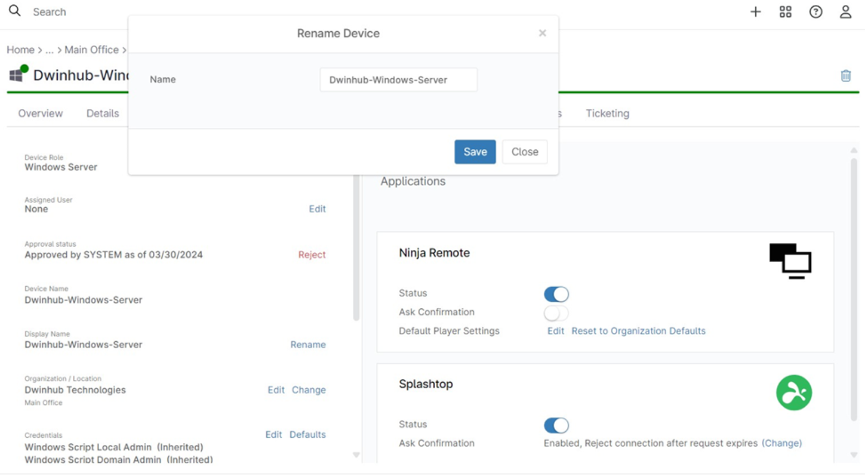The image size is (868, 475).
Task: Open the Ticketing tab
Action: [x=607, y=113]
